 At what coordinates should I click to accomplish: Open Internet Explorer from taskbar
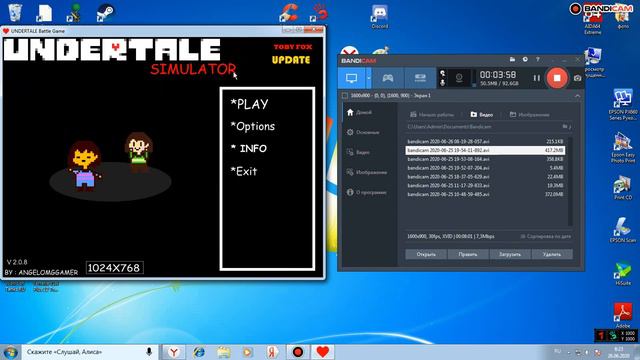tap(199, 352)
